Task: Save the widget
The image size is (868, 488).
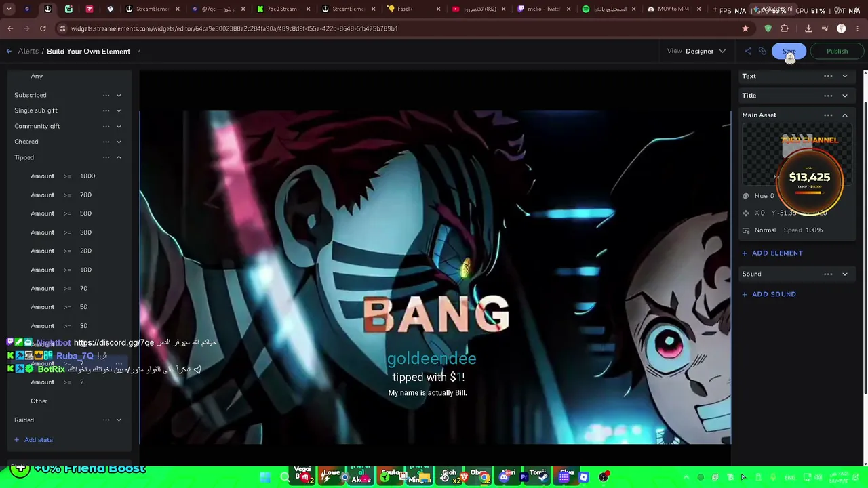Action: pos(789,52)
